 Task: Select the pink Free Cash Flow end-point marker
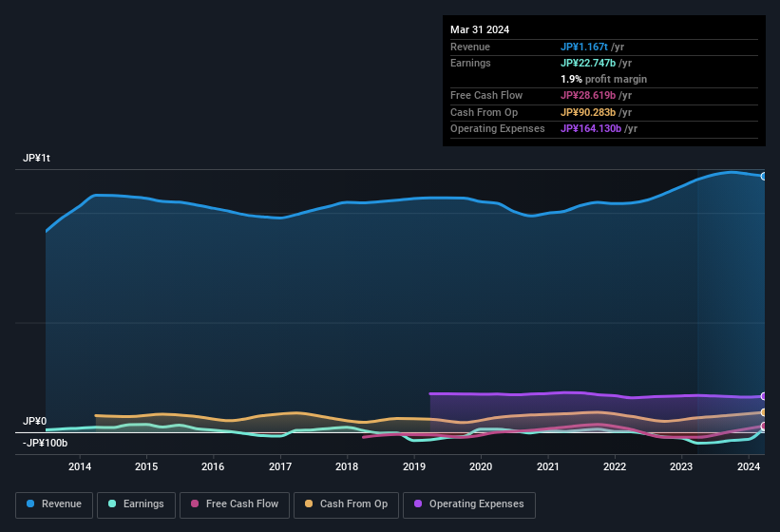point(763,427)
